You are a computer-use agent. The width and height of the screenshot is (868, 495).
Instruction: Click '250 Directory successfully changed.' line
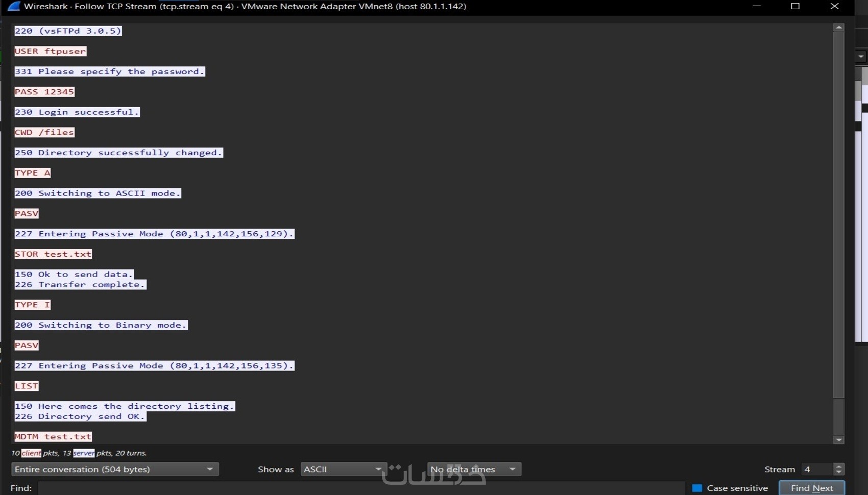[118, 153]
